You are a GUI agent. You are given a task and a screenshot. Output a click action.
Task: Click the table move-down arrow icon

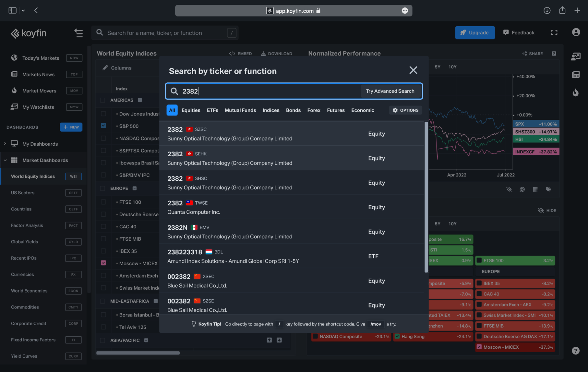pyautogui.click(x=279, y=340)
